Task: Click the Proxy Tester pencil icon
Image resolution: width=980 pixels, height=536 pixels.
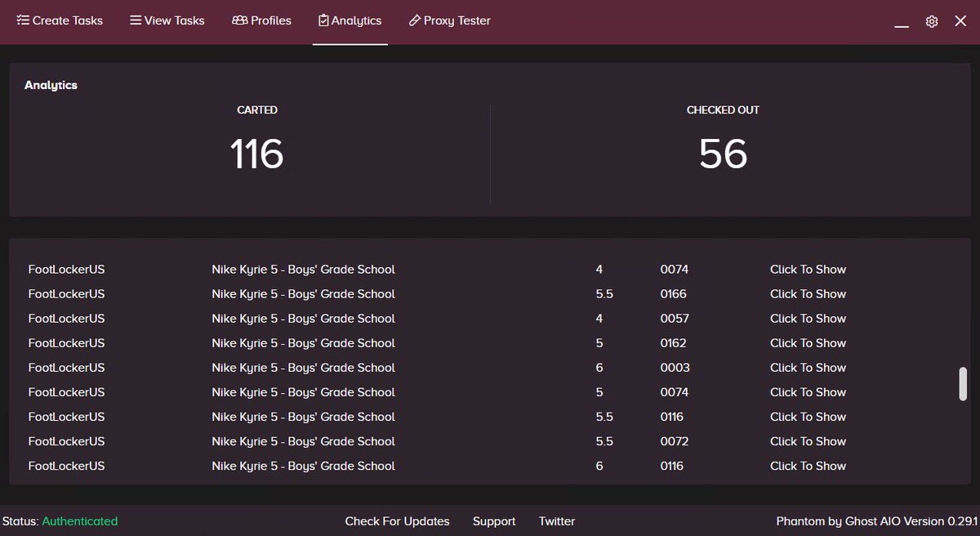Action: 415,20
